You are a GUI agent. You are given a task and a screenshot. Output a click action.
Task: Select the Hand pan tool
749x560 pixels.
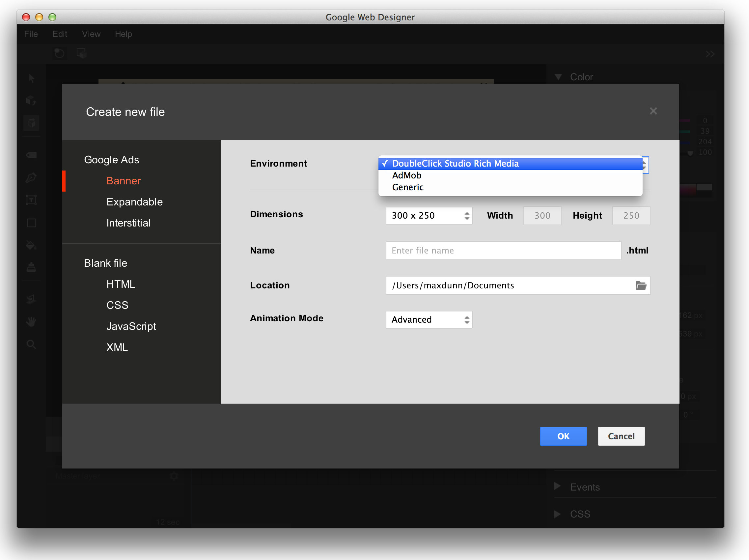tap(32, 321)
